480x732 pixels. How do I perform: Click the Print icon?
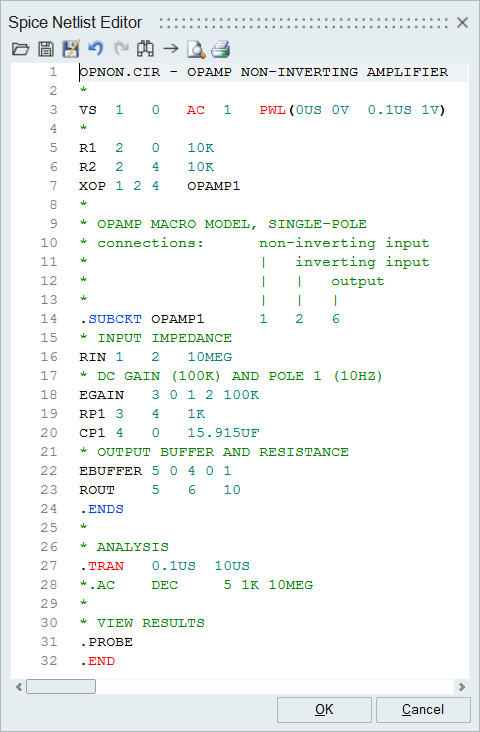tap(221, 49)
